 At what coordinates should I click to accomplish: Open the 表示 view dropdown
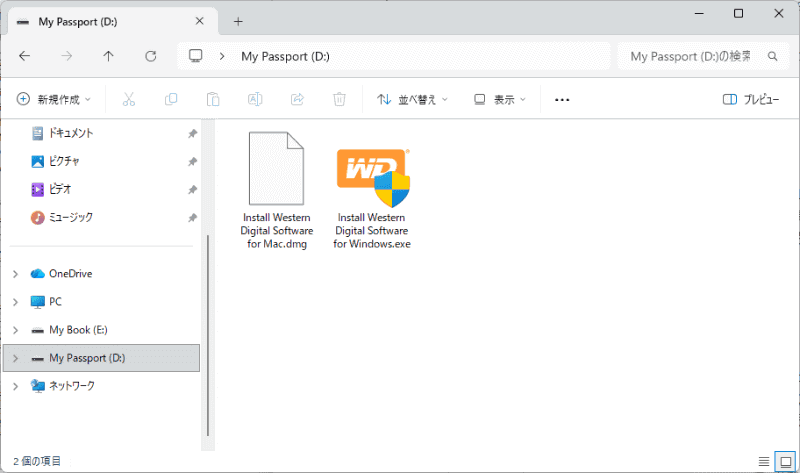(x=499, y=99)
